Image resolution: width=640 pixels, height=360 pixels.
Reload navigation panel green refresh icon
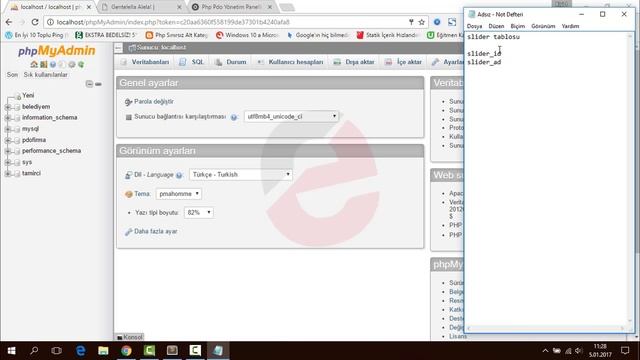(x=81, y=64)
